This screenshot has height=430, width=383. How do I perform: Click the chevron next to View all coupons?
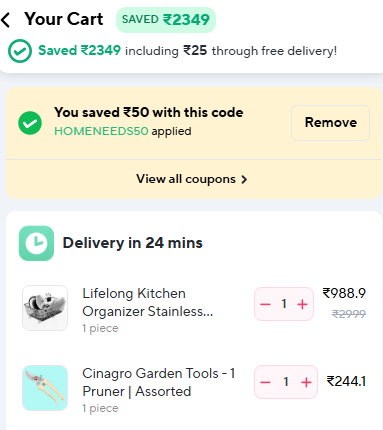click(x=244, y=179)
